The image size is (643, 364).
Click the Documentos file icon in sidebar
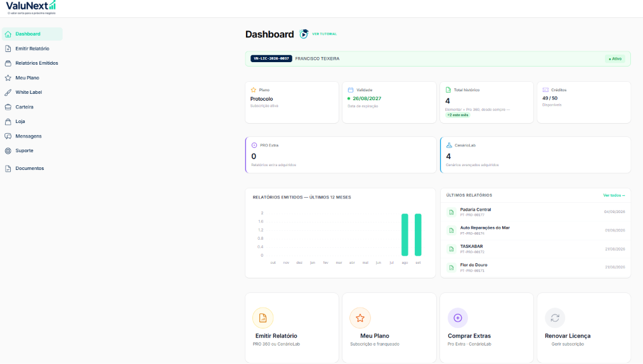coord(8,169)
